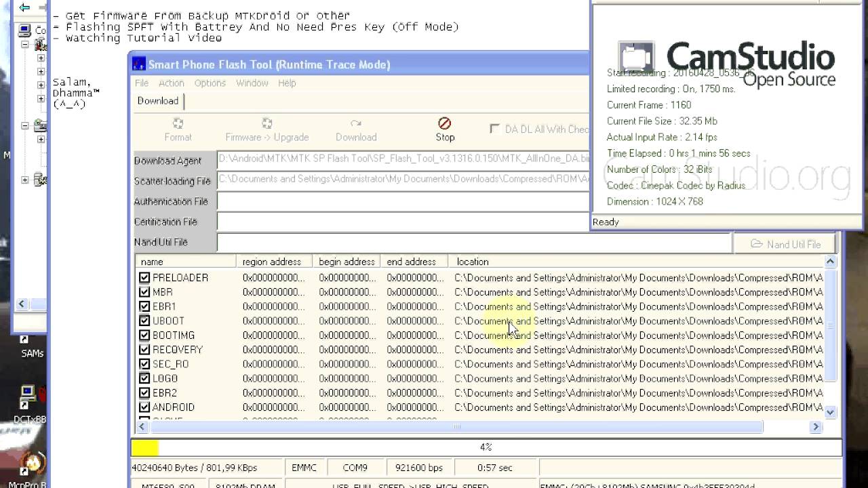Click scroll-left arrow in background window tree
The image size is (868, 488).
[x=22, y=304]
